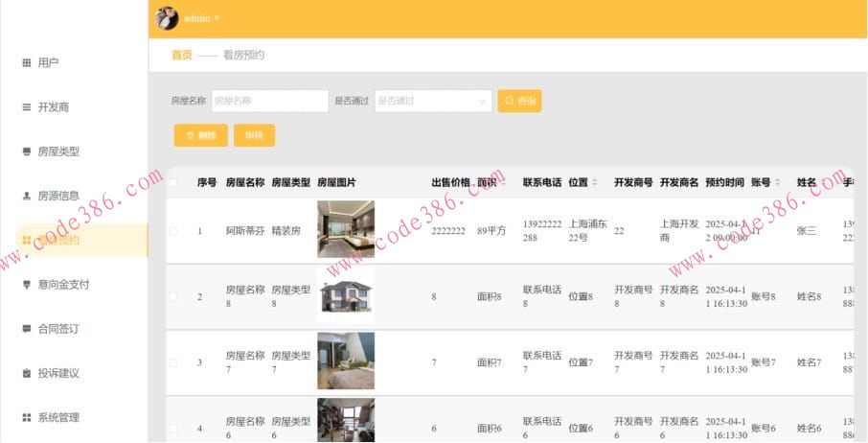
Task: Click the admin avatar picture
Action: (167, 18)
